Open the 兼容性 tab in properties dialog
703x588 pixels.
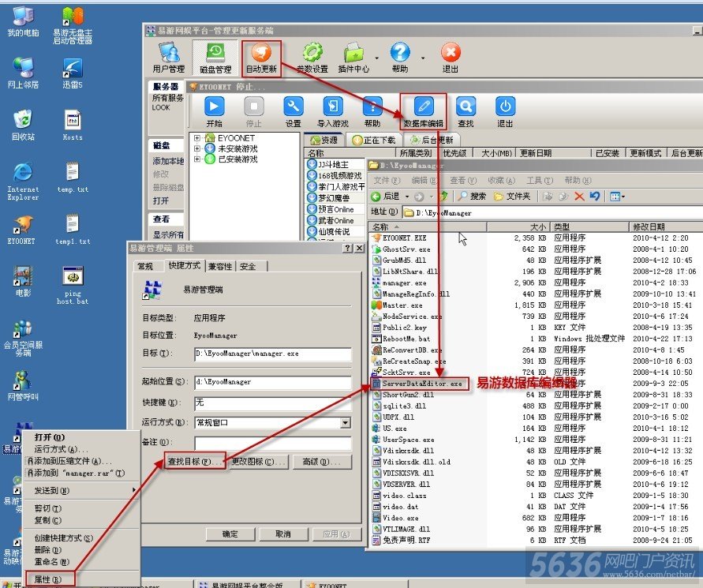pyautogui.click(x=220, y=267)
